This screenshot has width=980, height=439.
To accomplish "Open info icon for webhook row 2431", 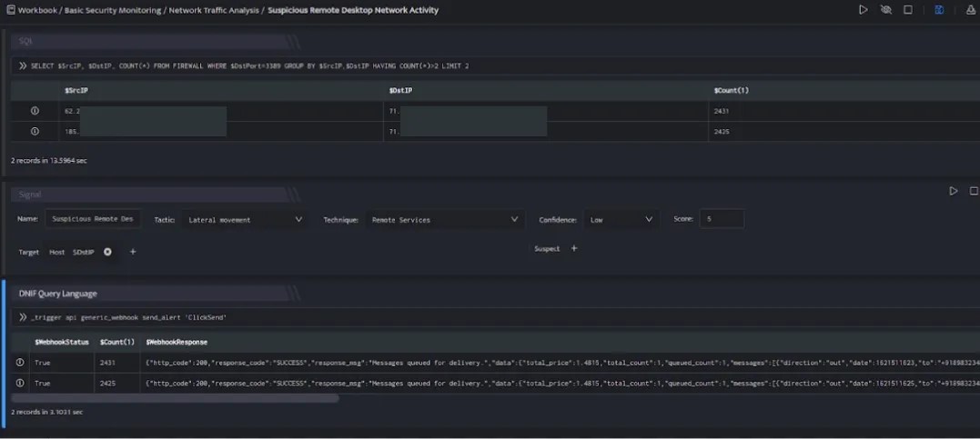I will (20, 362).
